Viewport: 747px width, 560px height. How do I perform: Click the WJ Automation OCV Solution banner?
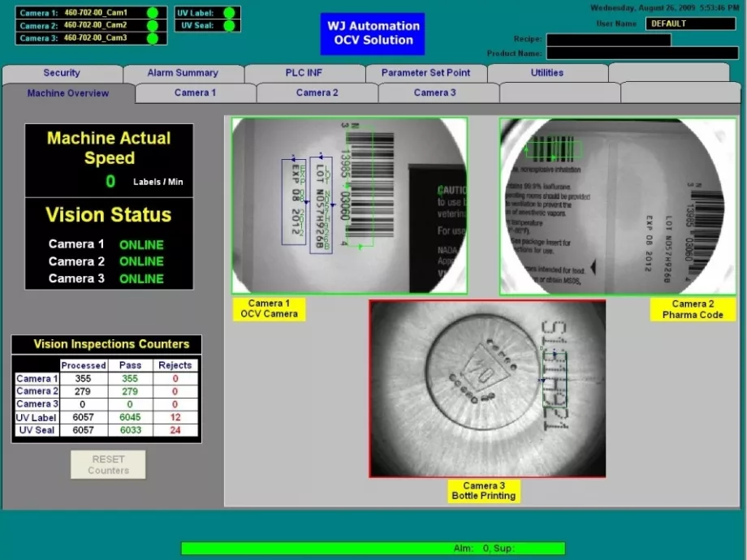[373, 33]
